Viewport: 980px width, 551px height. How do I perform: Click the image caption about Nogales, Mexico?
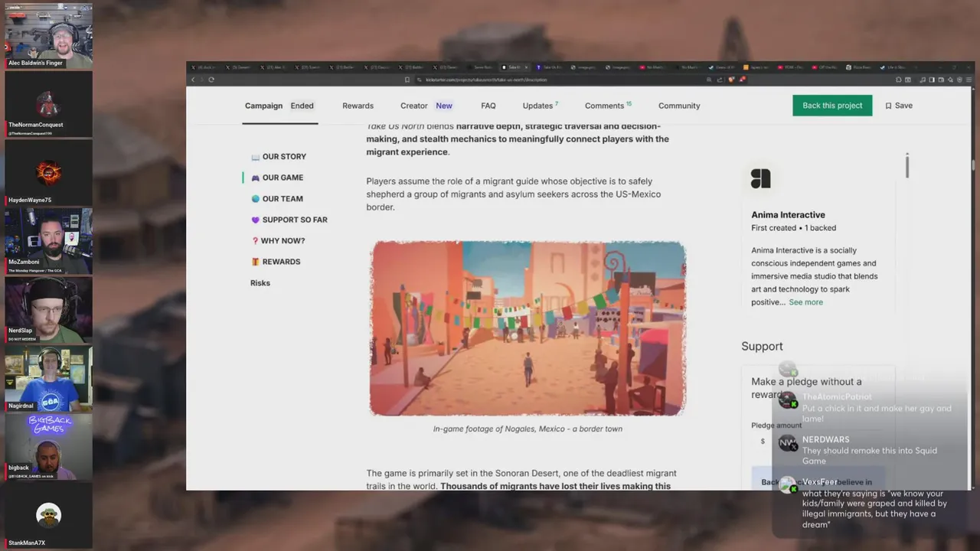[x=528, y=429]
